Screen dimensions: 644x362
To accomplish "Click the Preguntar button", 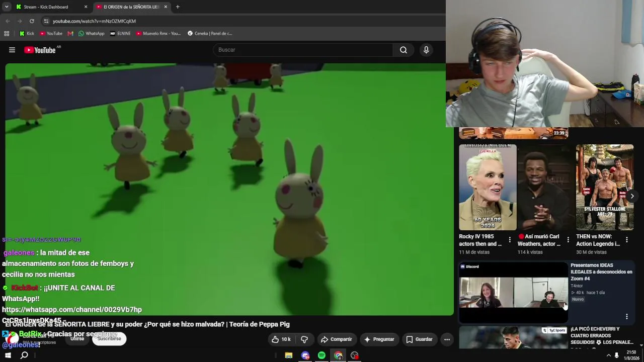I will click(379, 339).
